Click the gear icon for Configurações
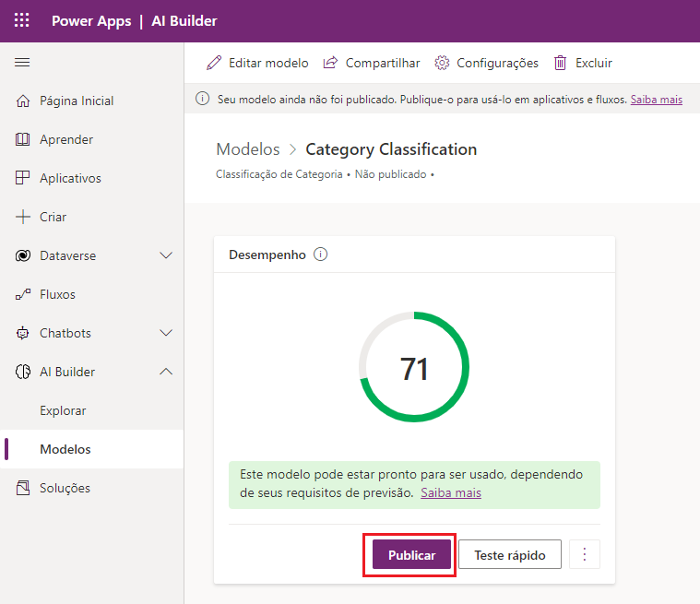This screenshot has height=604, width=700. (x=442, y=63)
